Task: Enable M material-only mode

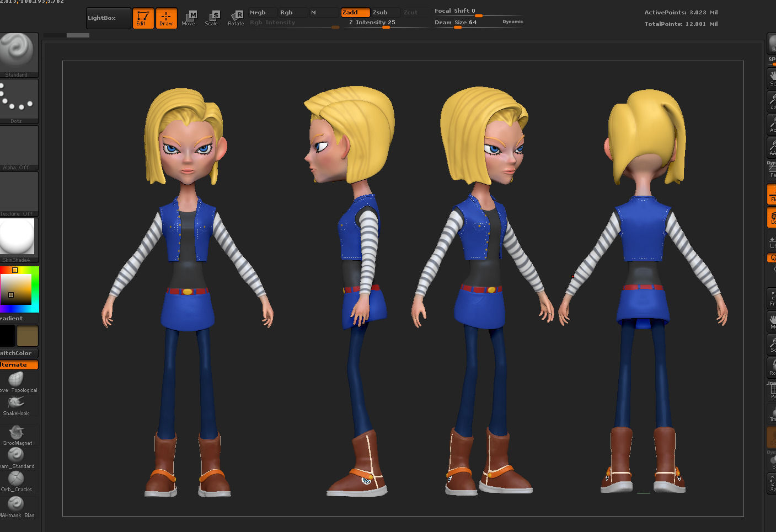Action: [323, 12]
